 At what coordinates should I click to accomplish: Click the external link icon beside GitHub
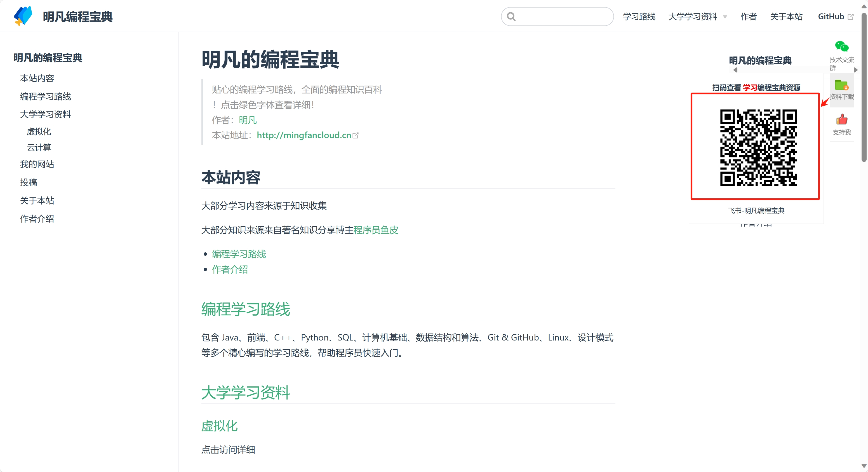click(850, 17)
